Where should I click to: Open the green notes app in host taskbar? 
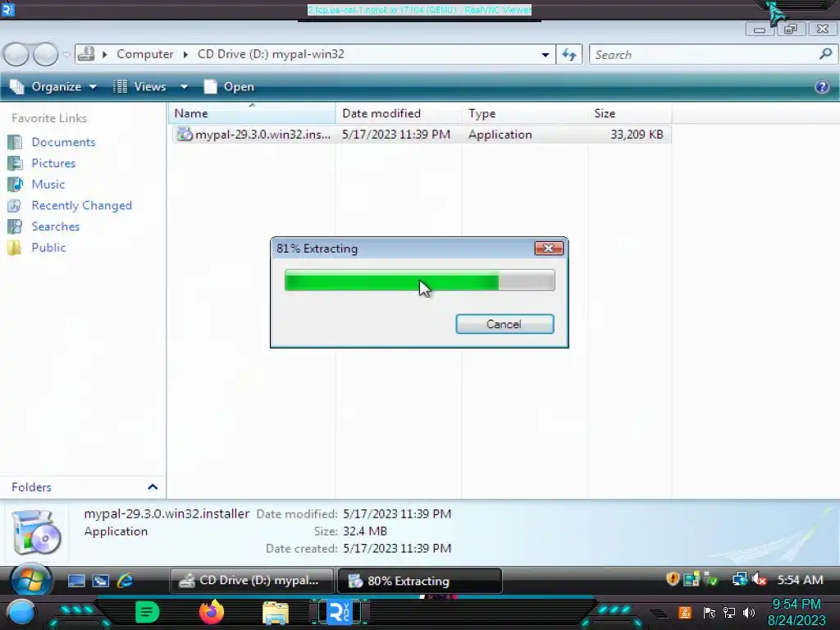148,612
